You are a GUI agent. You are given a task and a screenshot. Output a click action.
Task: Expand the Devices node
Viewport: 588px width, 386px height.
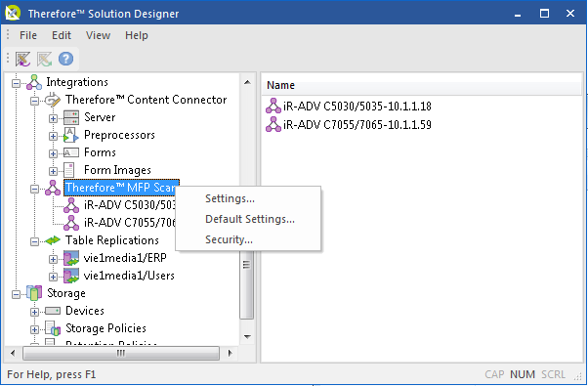[34, 312]
